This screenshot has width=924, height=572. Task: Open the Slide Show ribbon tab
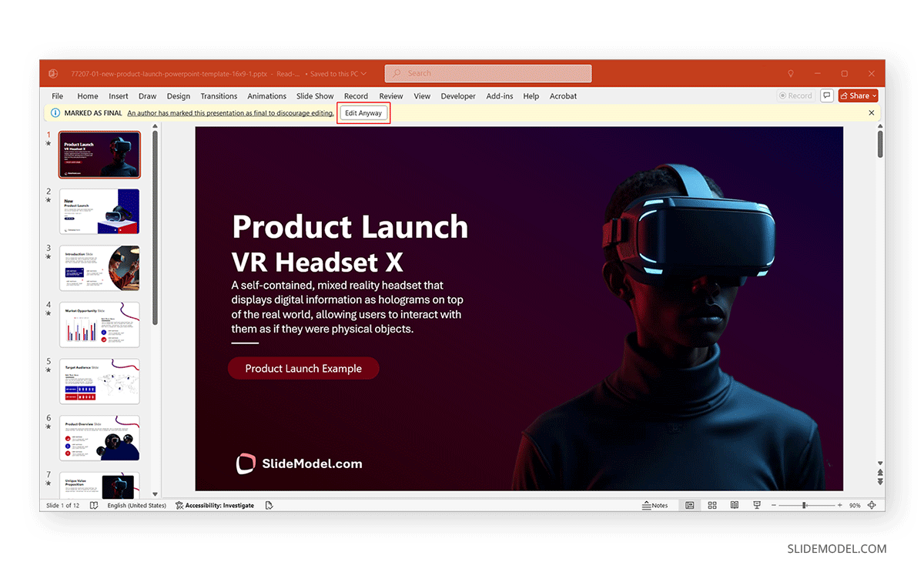[315, 96]
